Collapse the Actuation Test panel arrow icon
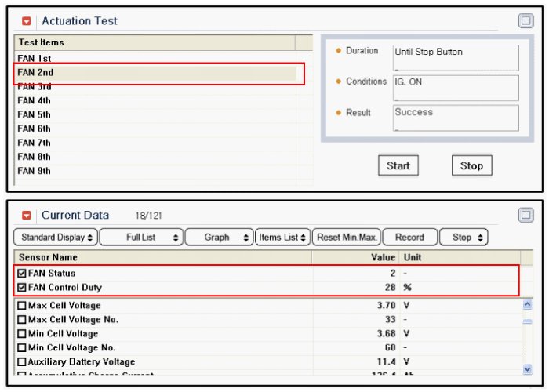The image size is (549, 392). point(27,21)
